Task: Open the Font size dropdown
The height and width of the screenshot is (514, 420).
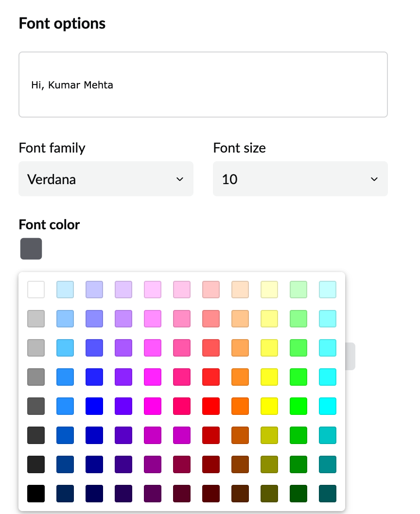Action: click(300, 179)
